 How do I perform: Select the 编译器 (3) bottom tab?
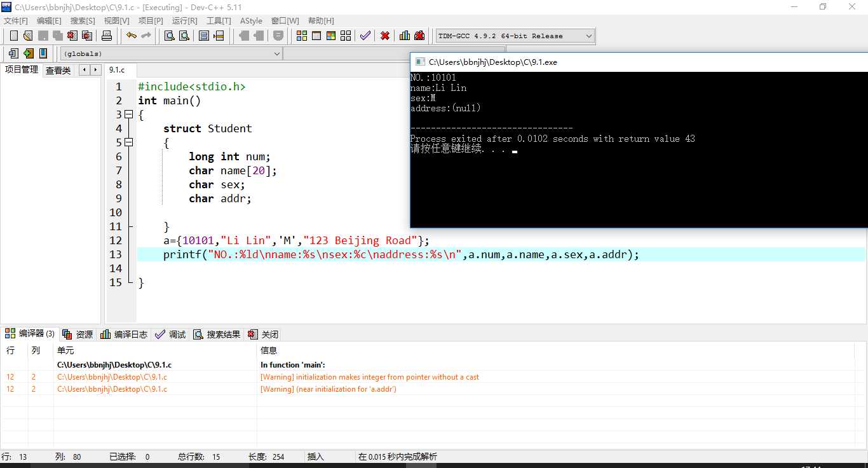pyautogui.click(x=30, y=333)
